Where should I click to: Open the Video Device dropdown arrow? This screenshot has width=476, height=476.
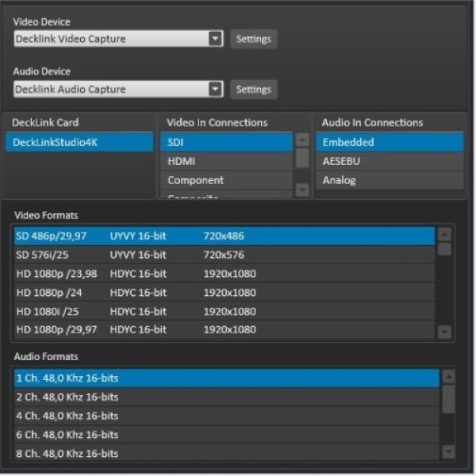pos(215,39)
